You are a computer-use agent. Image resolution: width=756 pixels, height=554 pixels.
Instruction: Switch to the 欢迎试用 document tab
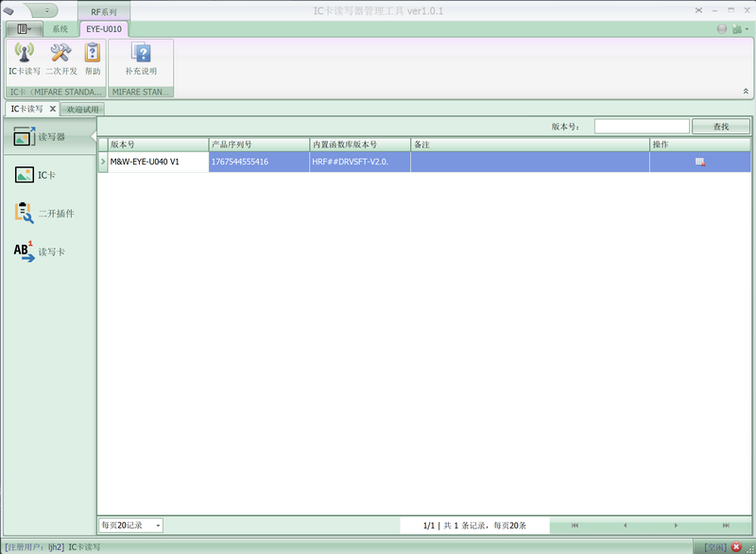(83, 110)
